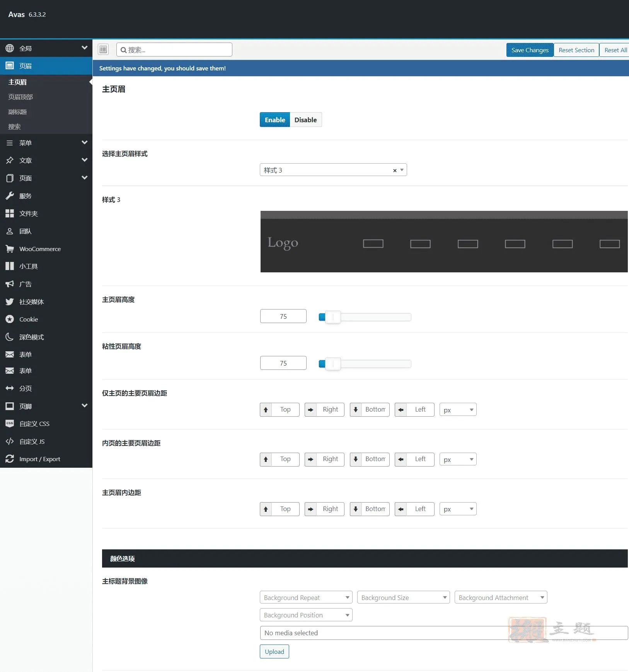The height and width of the screenshot is (672, 629).
Task: Click down-arrow icon in 主页眉内边距 Bottom field
Action: click(356, 509)
